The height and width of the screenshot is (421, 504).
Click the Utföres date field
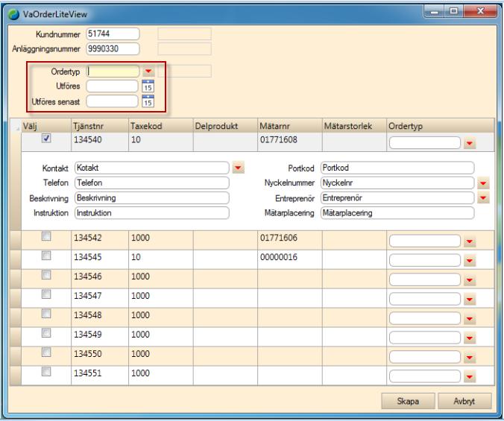[x=112, y=86]
